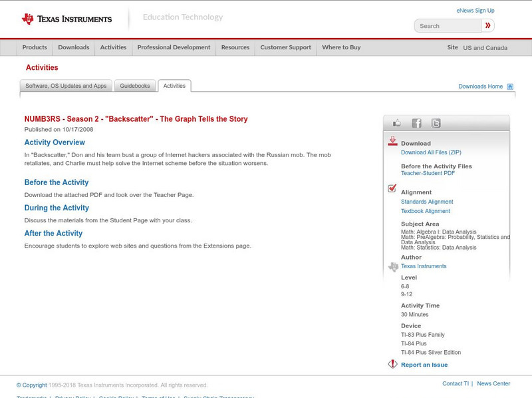Follow the eNews Sign Up link
This screenshot has width=532, height=398.
pyautogui.click(x=475, y=11)
